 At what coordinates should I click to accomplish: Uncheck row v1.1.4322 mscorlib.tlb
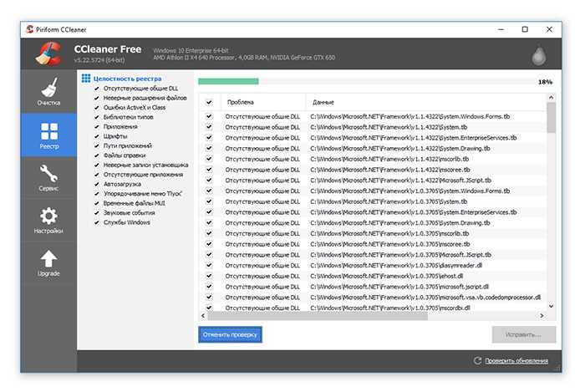(209, 159)
